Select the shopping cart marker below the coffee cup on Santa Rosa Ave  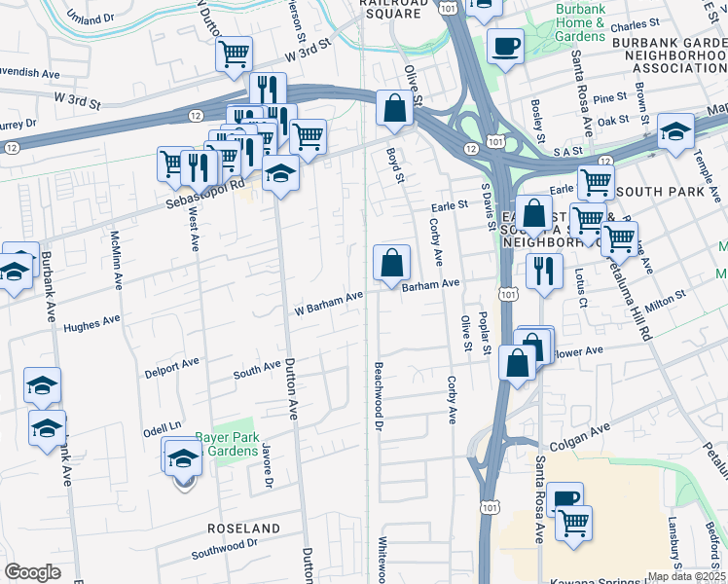pos(574,523)
